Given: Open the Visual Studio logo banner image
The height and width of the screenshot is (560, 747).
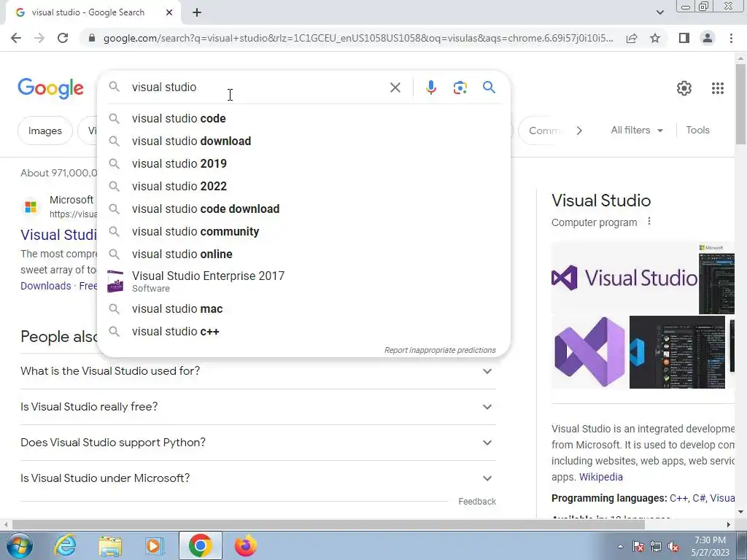Looking at the screenshot, I should (624, 278).
